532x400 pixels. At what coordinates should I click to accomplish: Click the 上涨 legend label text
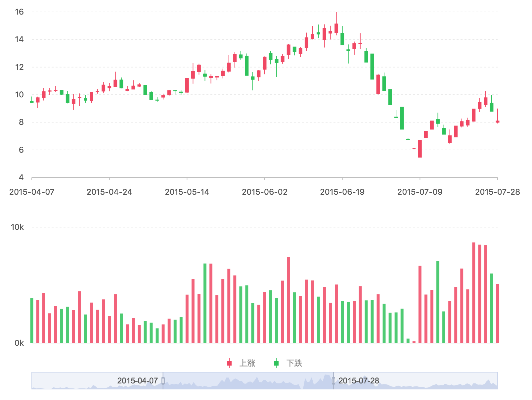click(x=247, y=363)
